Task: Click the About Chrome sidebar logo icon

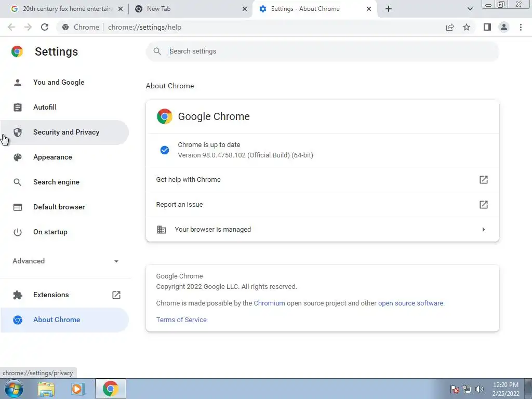Action: click(x=18, y=320)
